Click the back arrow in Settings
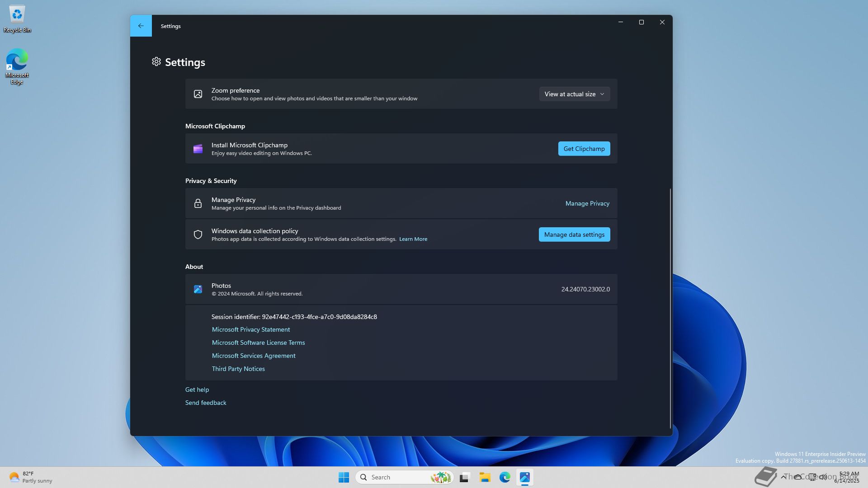868x488 pixels. (x=141, y=26)
